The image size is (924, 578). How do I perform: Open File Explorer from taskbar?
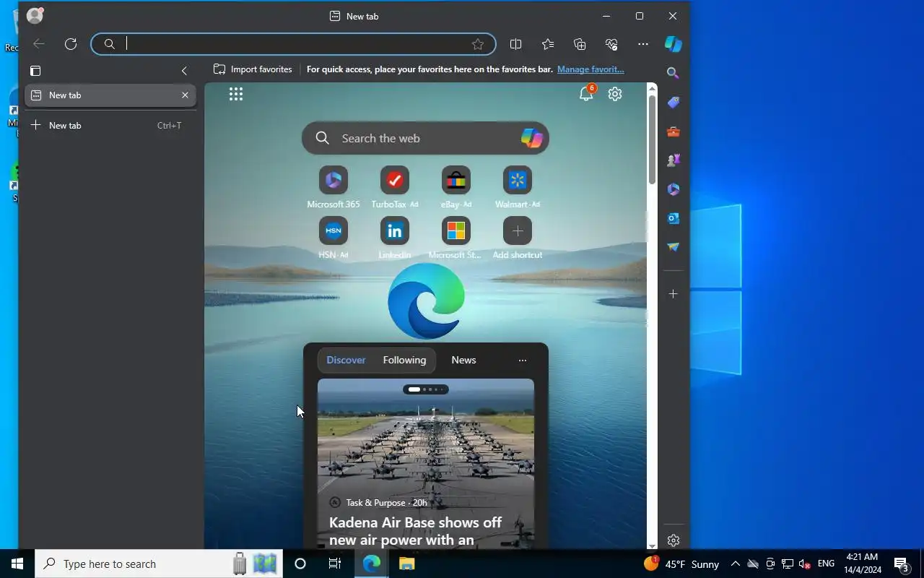(407, 564)
